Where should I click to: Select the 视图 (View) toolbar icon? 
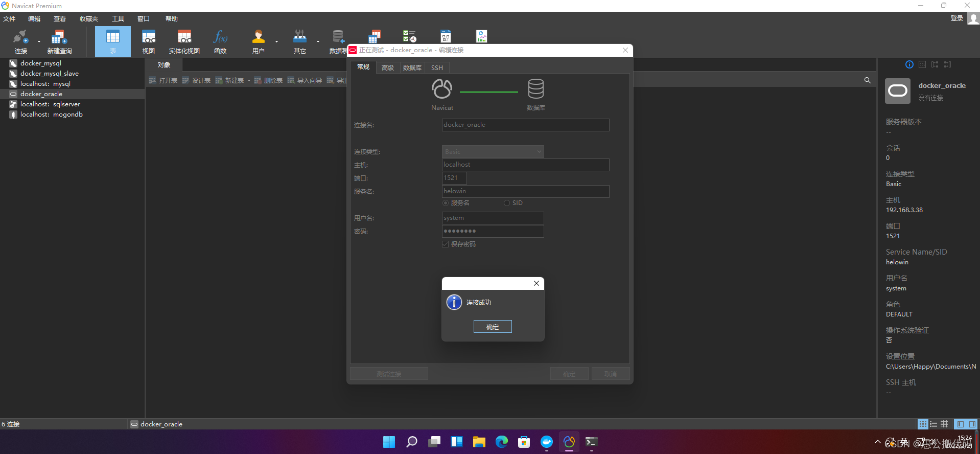(x=149, y=41)
